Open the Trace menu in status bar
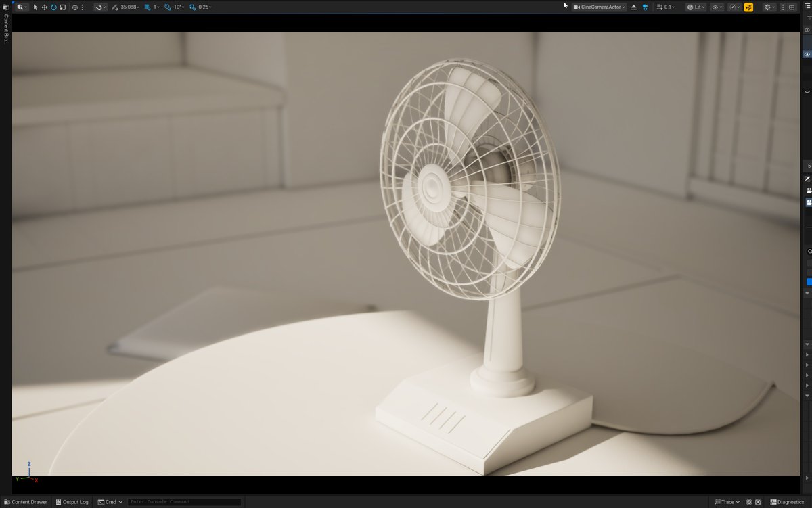812x508 pixels. (x=727, y=502)
